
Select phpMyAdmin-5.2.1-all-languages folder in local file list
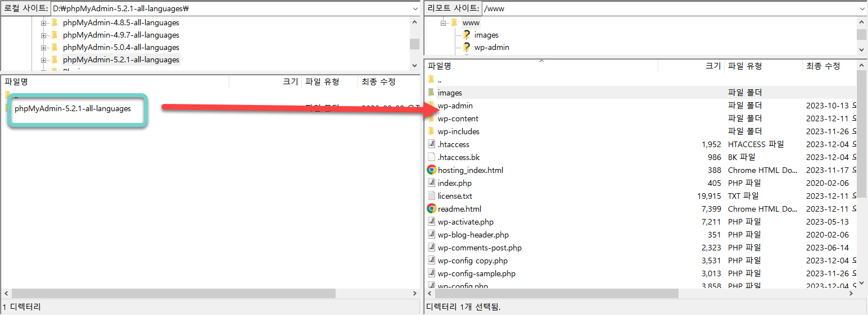click(73, 108)
